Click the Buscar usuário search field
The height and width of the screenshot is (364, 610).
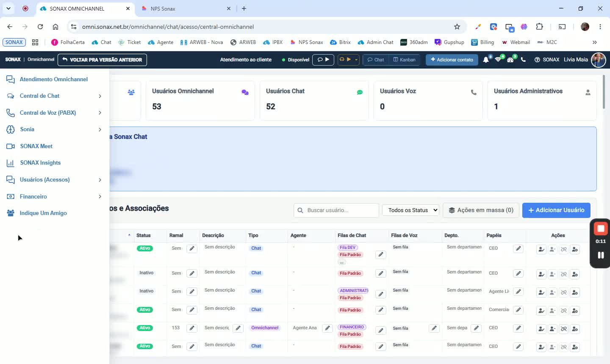[x=336, y=210]
